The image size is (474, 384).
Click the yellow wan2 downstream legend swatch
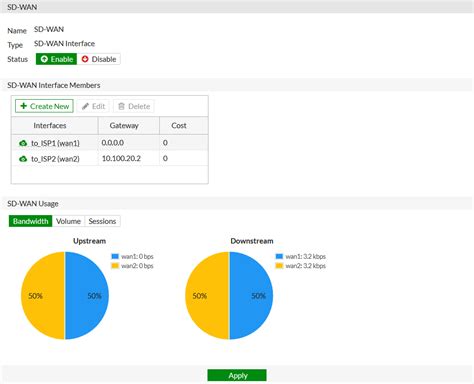pos(279,266)
